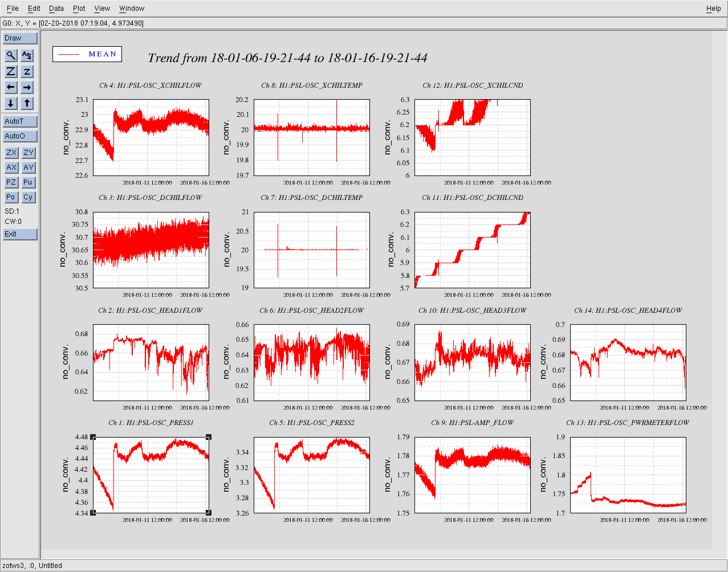The width and height of the screenshot is (728, 572).
Task: Select the HEAD4FLOW graph (Ch 14)
Action: [628, 362]
